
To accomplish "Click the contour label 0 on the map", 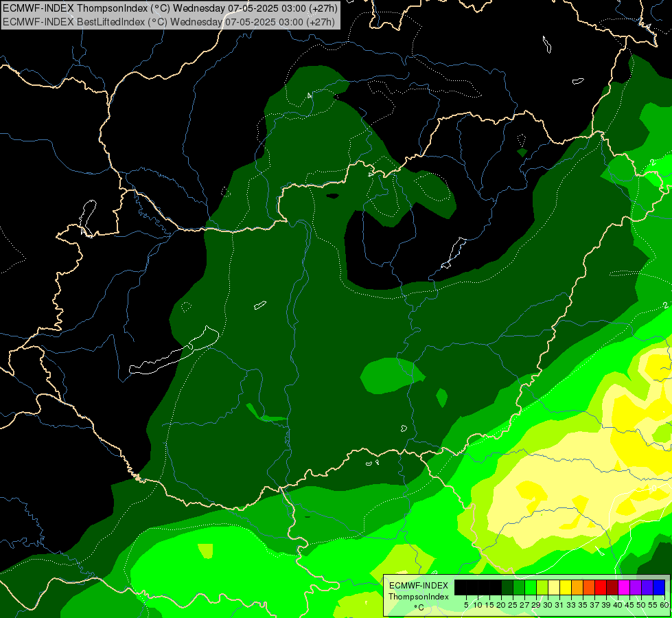I will pos(654,488).
